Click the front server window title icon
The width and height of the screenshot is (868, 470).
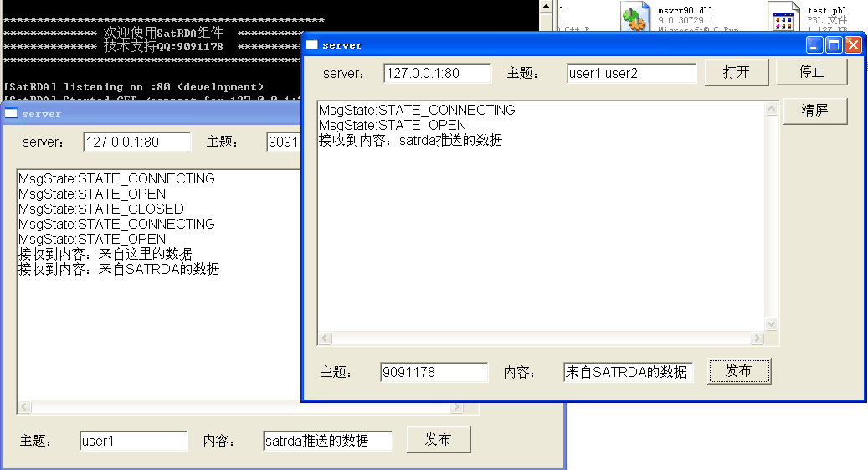coord(311,45)
